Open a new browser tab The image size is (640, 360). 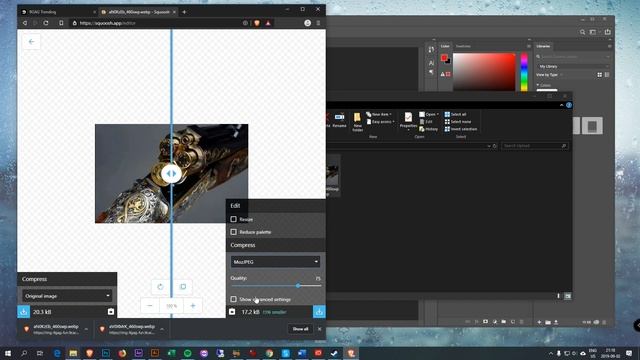184,12
